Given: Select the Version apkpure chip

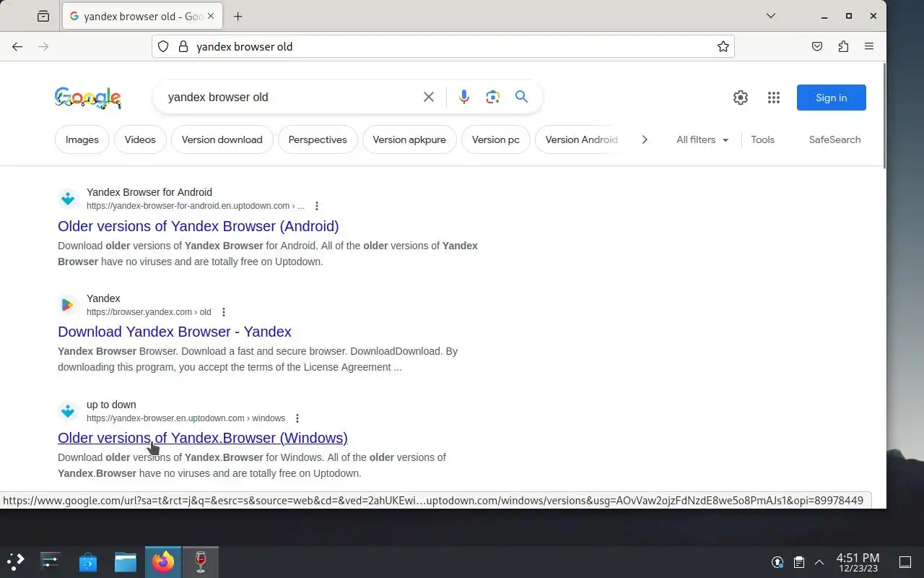Looking at the screenshot, I should coord(409,139).
